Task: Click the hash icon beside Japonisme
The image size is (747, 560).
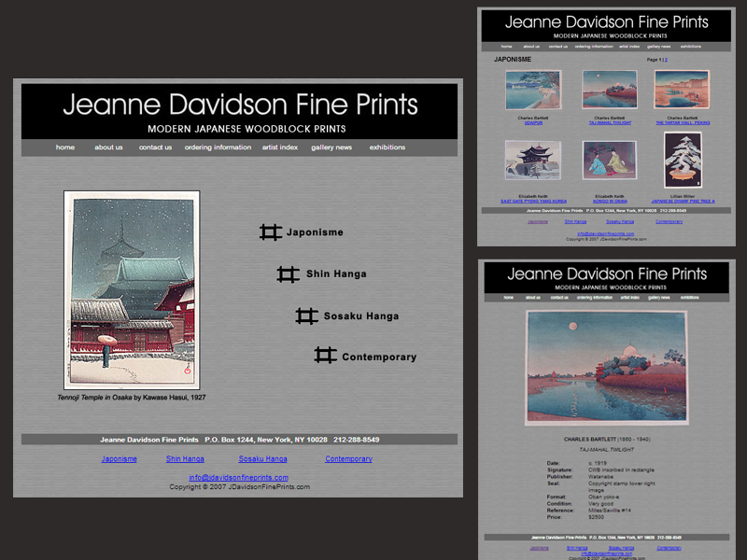Action: point(271,232)
